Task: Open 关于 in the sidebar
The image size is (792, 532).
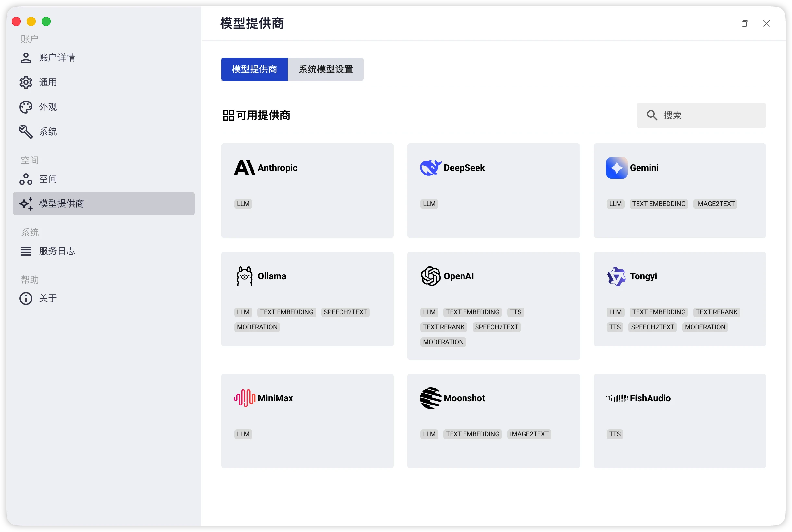Action: point(104,298)
